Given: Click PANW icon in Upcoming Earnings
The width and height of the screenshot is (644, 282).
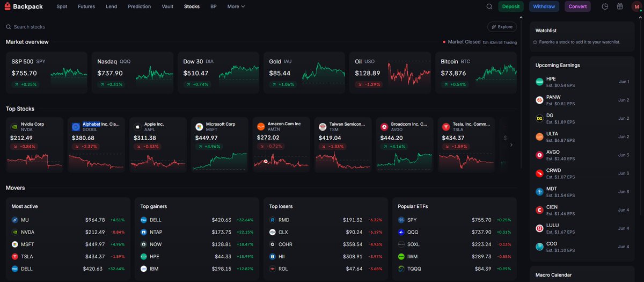Looking at the screenshot, I should pyautogui.click(x=539, y=100).
